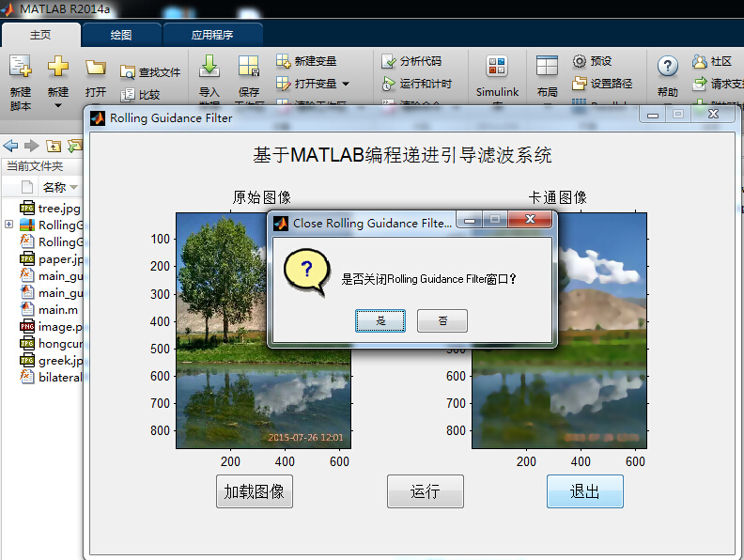
Task: Click the 运行 run button
Action: coord(426,491)
